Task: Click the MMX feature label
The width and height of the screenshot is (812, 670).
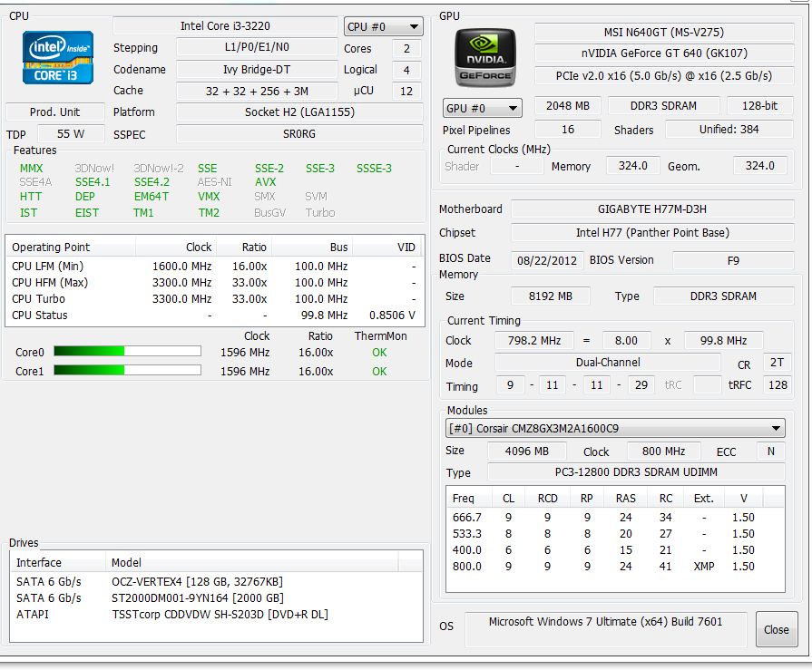Action: [x=31, y=168]
